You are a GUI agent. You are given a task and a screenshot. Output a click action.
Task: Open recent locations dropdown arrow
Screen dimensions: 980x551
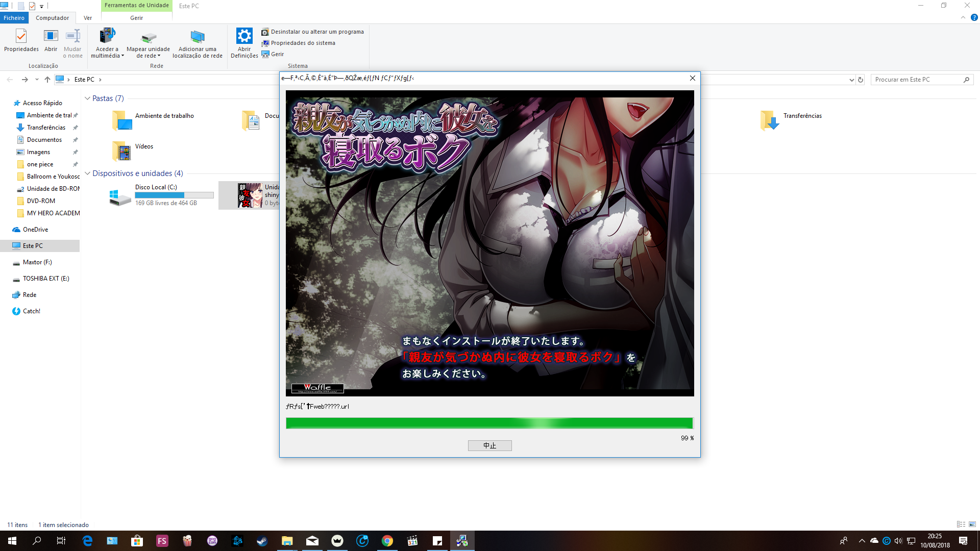[x=37, y=80]
